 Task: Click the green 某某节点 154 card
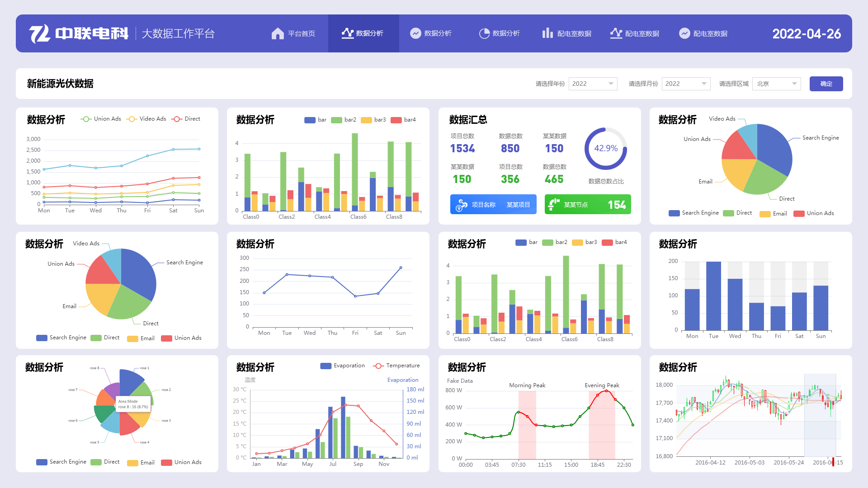point(588,204)
